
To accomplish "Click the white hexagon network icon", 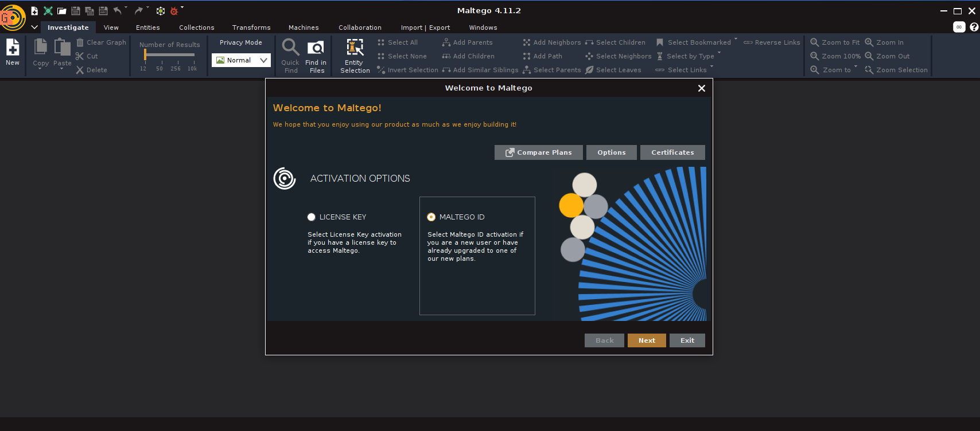I will 161,11.
